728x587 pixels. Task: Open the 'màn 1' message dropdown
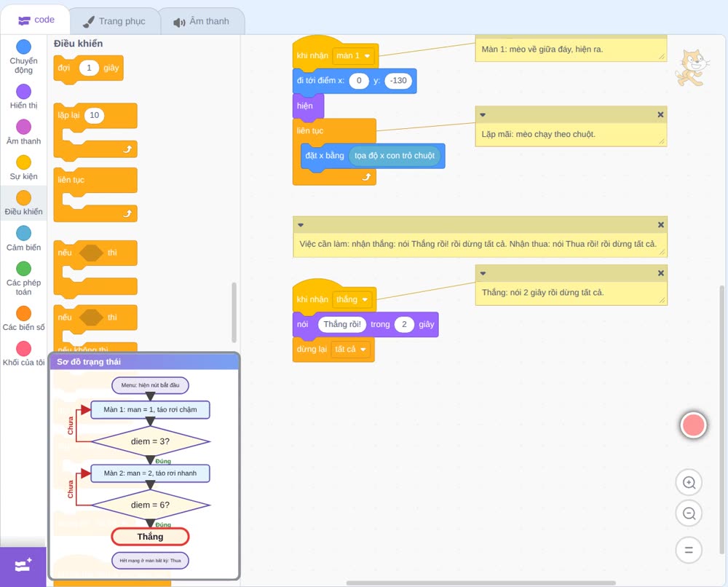tap(353, 56)
